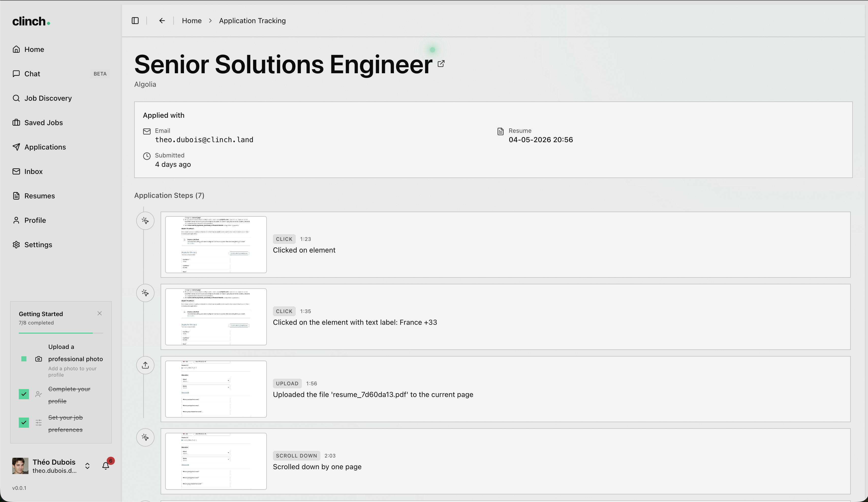Click the Algolia company name

pos(145,84)
